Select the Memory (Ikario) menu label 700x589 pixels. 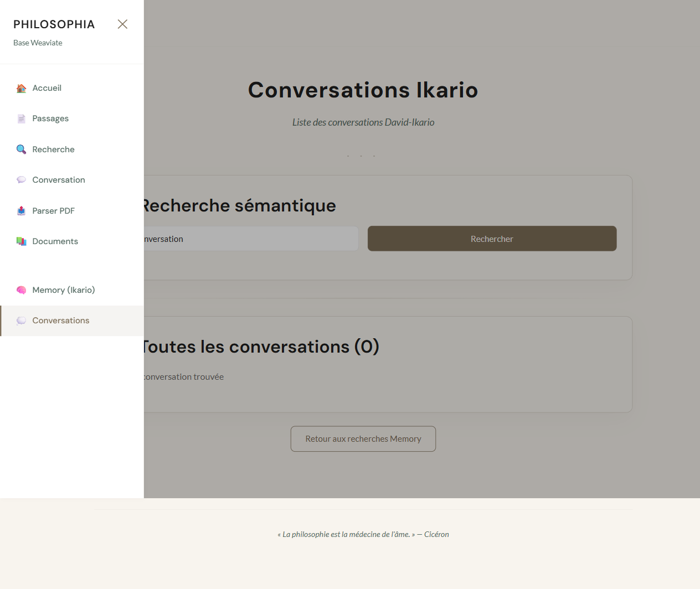click(64, 290)
